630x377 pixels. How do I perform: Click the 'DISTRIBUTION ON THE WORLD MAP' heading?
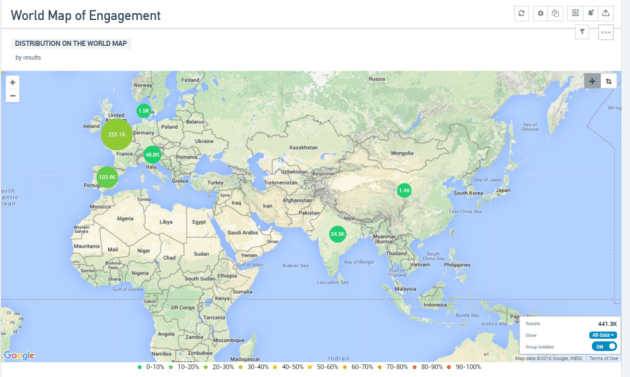71,43
